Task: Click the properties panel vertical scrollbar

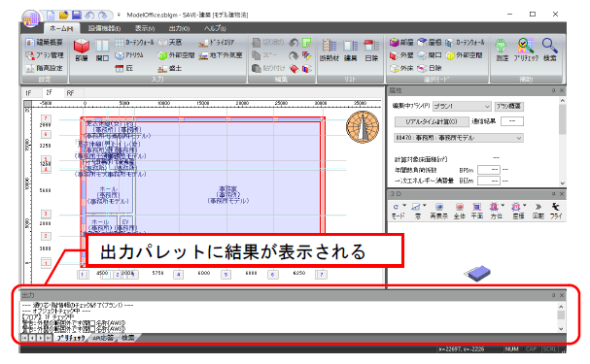Action: (x=562, y=142)
